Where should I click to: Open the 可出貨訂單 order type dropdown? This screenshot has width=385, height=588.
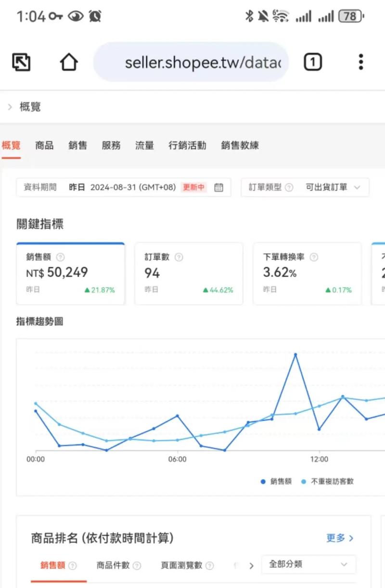[333, 188]
